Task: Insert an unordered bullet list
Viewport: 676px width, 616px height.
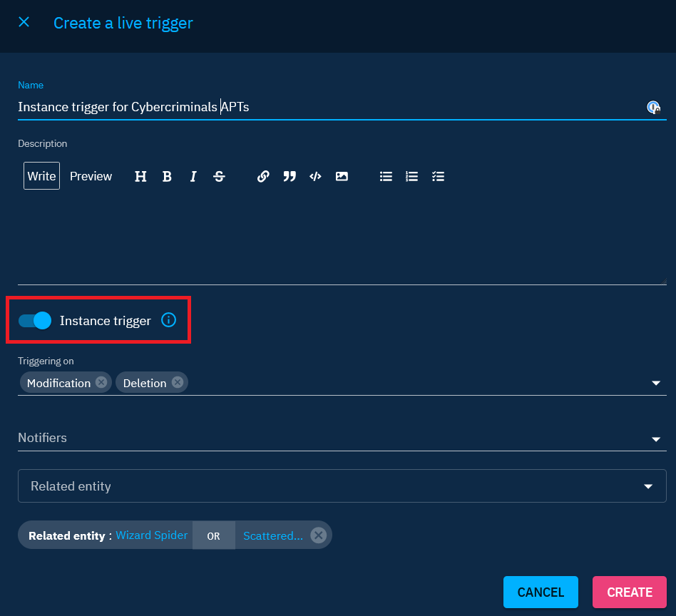Action: [x=386, y=176]
